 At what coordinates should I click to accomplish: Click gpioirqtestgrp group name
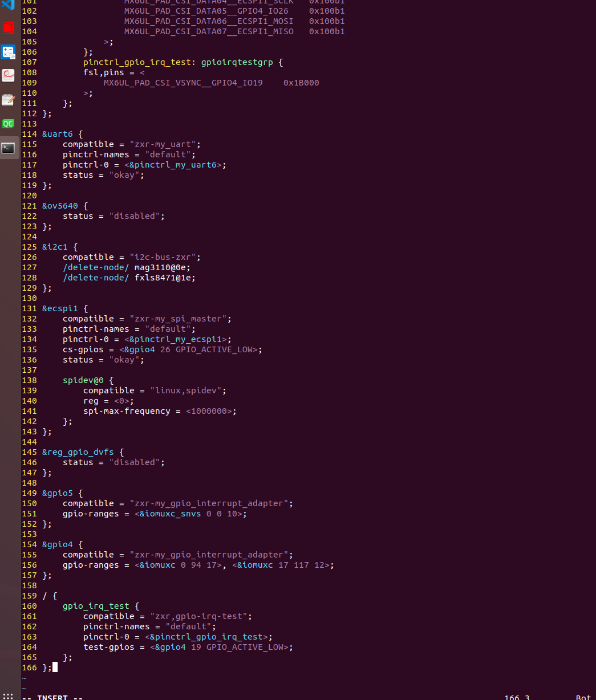(x=237, y=62)
